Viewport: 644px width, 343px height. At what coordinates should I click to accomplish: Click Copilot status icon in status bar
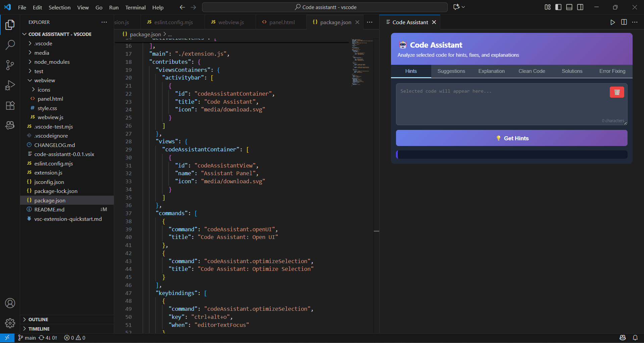pos(623,338)
